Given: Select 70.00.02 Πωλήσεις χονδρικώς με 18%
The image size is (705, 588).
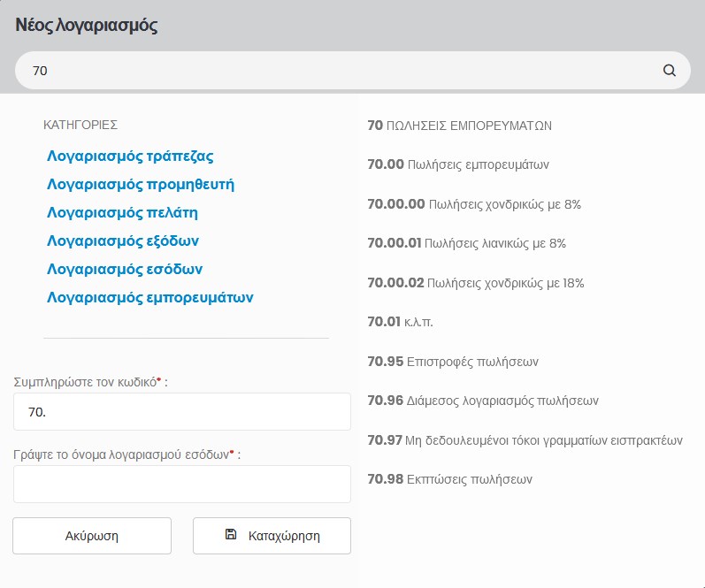Looking at the screenshot, I should pos(475,283).
